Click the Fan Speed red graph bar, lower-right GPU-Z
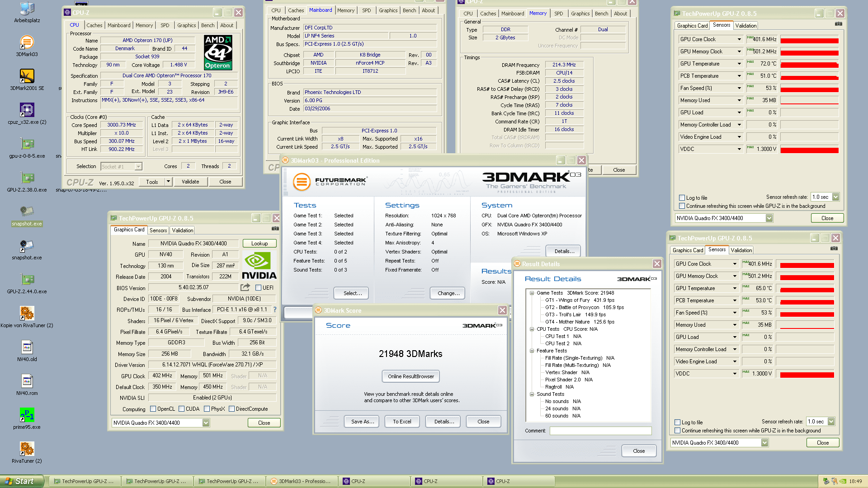Viewport: 868px width, 488px height. coord(807,314)
